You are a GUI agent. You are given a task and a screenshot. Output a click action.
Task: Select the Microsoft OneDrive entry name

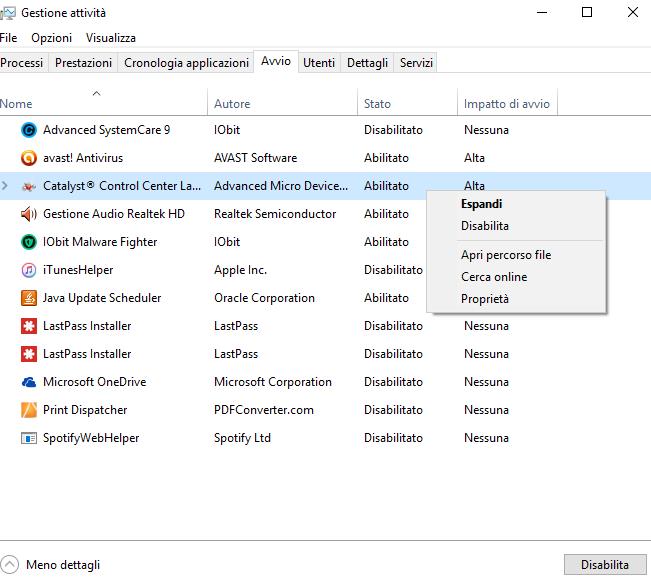click(95, 382)
